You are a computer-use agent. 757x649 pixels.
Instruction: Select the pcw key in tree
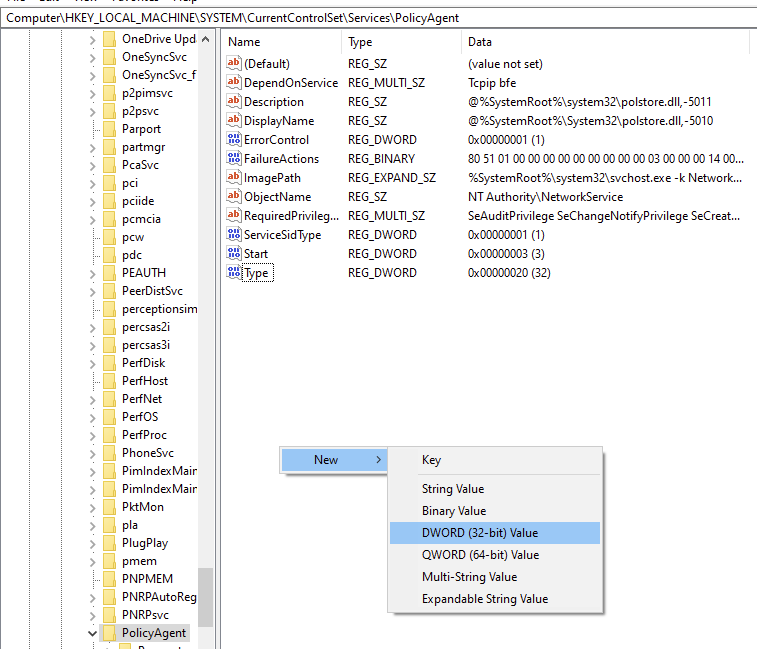[x=133, y=237]
